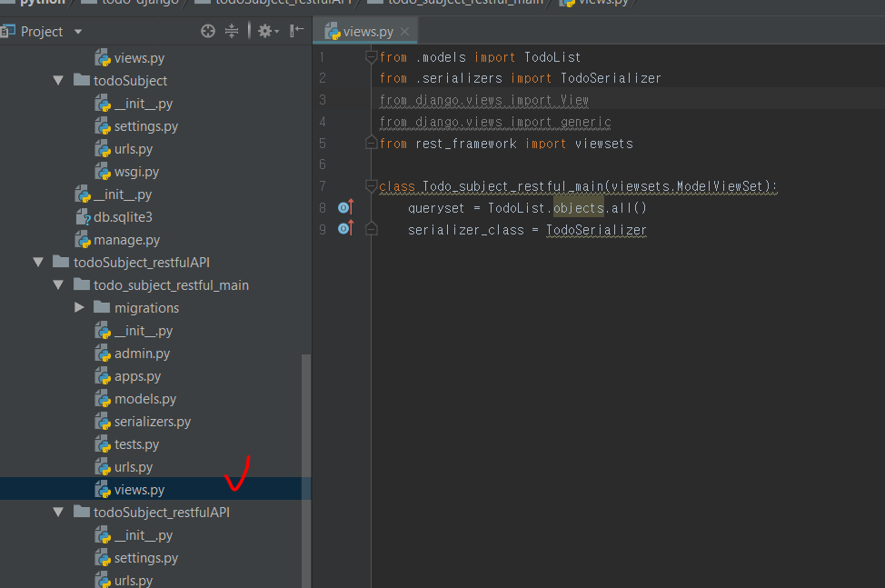
Task: Collapse the todoSubject_restfulAPI root folder
Action: (38, 263)
